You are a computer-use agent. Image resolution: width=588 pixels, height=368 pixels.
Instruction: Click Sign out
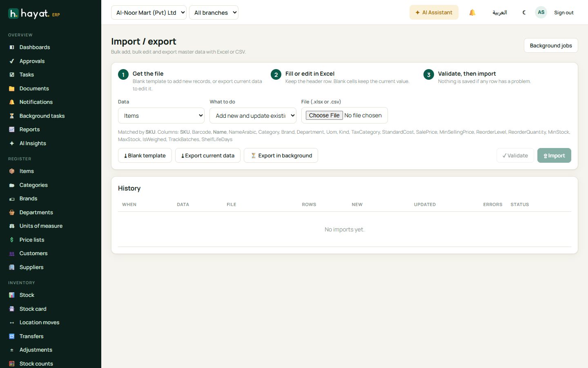[563, 13]
